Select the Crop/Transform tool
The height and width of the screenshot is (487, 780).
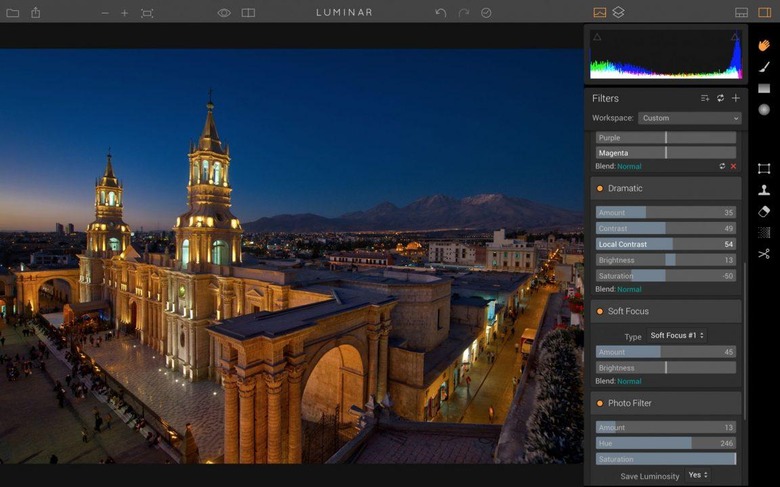tap(764, 169)
